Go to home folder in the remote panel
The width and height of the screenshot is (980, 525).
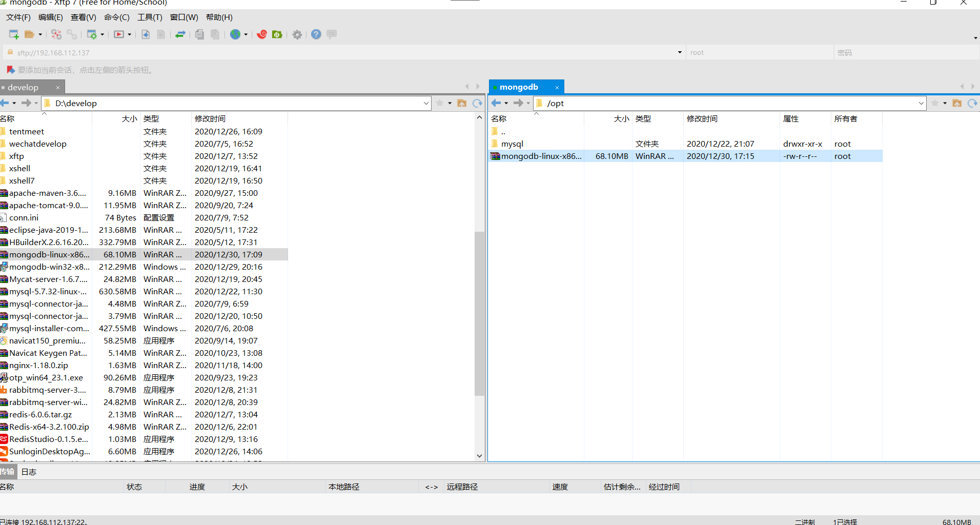(x=957, y=103)
